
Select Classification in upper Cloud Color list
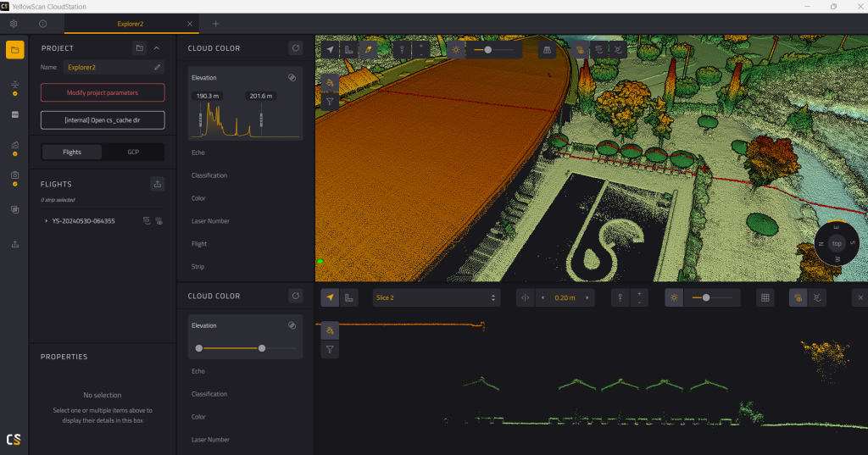coord(209,175)
